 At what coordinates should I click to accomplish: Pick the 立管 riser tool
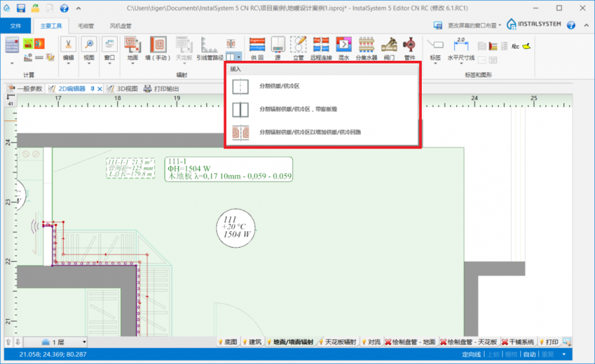tap(298, 45)
